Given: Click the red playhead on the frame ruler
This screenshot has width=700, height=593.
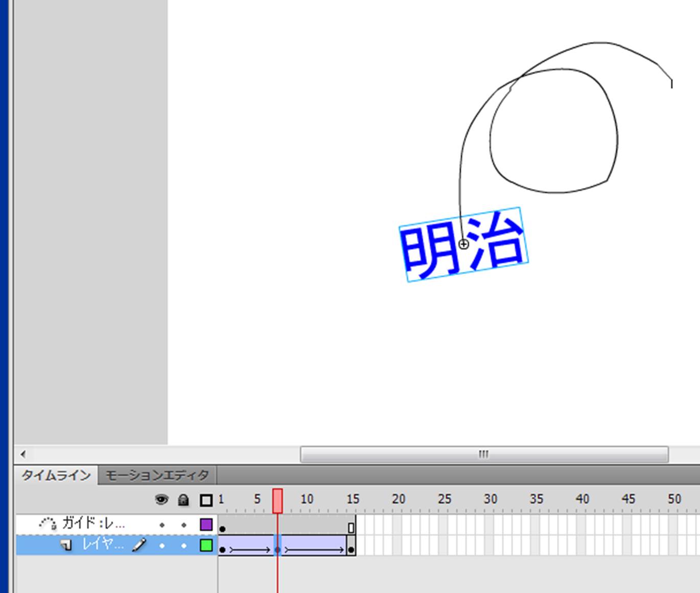Looking at the screenshot, I should [x=277, y=500].
